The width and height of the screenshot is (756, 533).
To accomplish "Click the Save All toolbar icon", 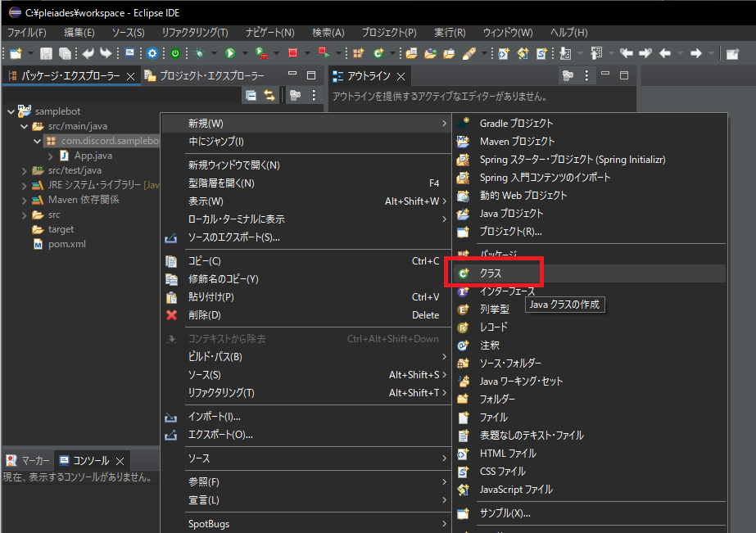I will point(65,53).
